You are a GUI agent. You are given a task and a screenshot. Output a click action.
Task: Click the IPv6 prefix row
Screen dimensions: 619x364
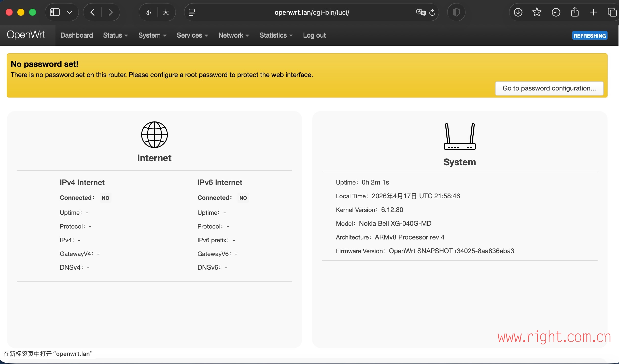[216, 240]
